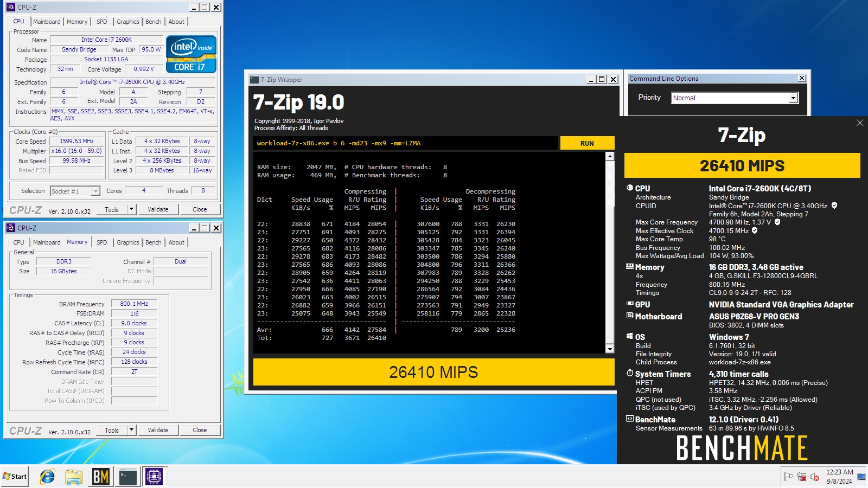
Task: Open Mainboard tab in lower CPU-Z Memory window
Action: (x=47, y=242)
